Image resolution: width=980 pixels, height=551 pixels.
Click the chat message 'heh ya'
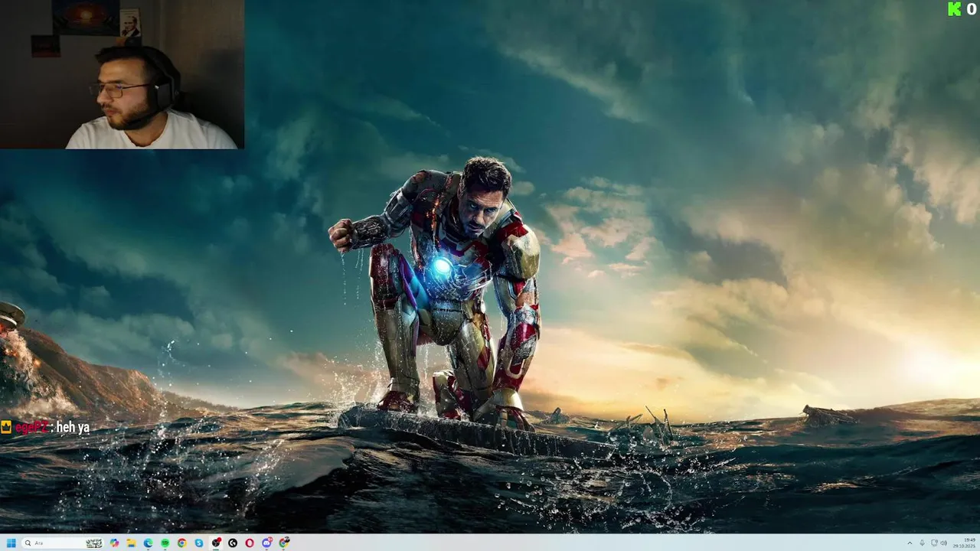[73, 427]
